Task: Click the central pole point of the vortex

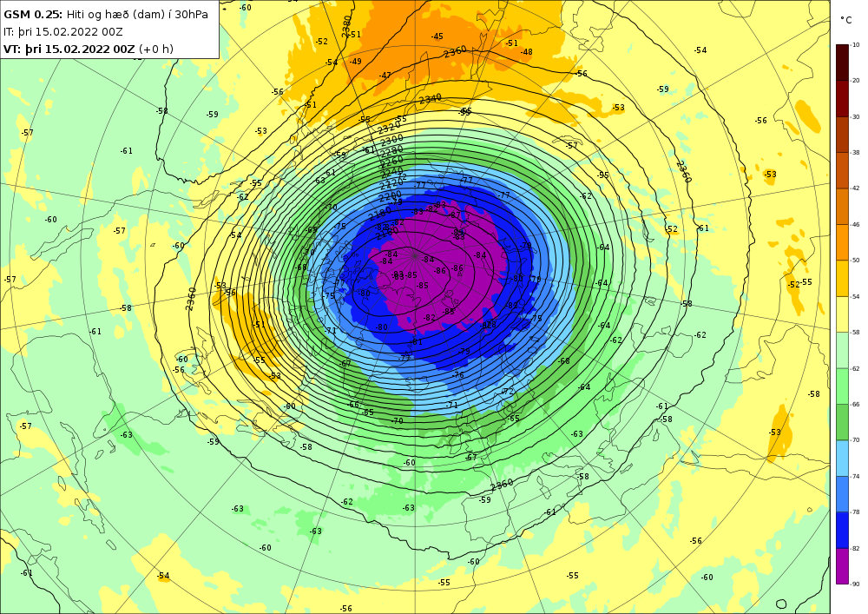Action: tap(415, 256)
